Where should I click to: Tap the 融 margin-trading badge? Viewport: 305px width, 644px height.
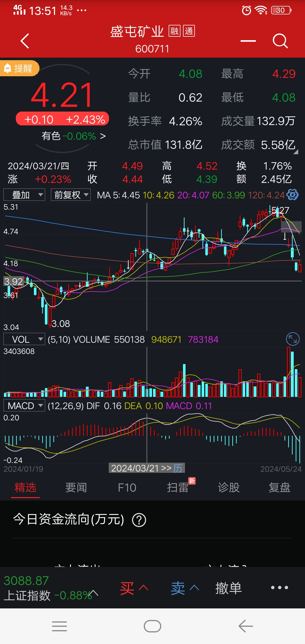[x=174, y=31]
